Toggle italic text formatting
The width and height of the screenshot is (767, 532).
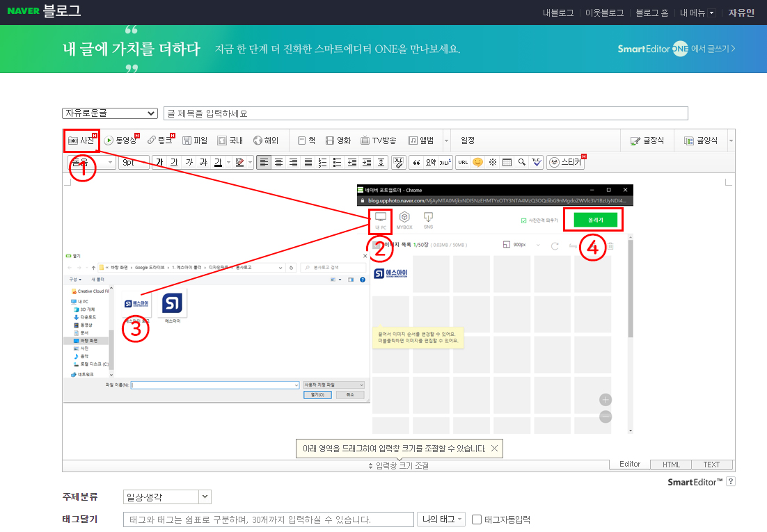[x=189, y=162]
